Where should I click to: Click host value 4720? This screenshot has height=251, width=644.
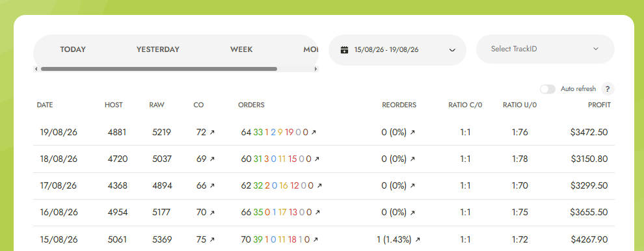(x=118, y=159)
